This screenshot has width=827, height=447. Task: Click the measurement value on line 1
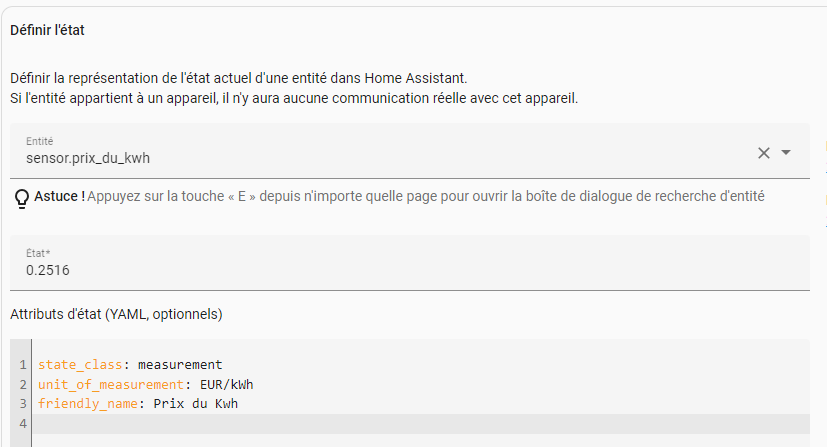180,365
